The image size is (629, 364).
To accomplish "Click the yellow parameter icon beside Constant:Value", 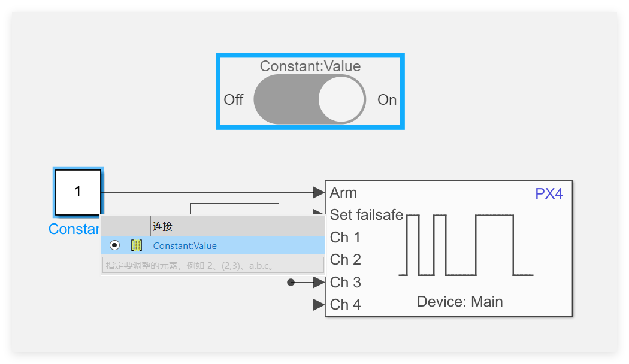I will click(x=137, y=245).
